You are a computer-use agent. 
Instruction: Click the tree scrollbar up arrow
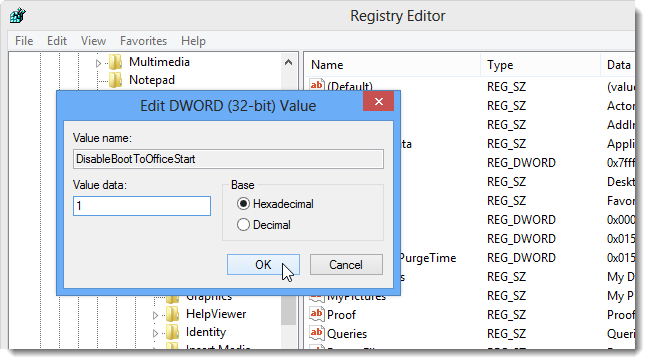click(289, 63)
